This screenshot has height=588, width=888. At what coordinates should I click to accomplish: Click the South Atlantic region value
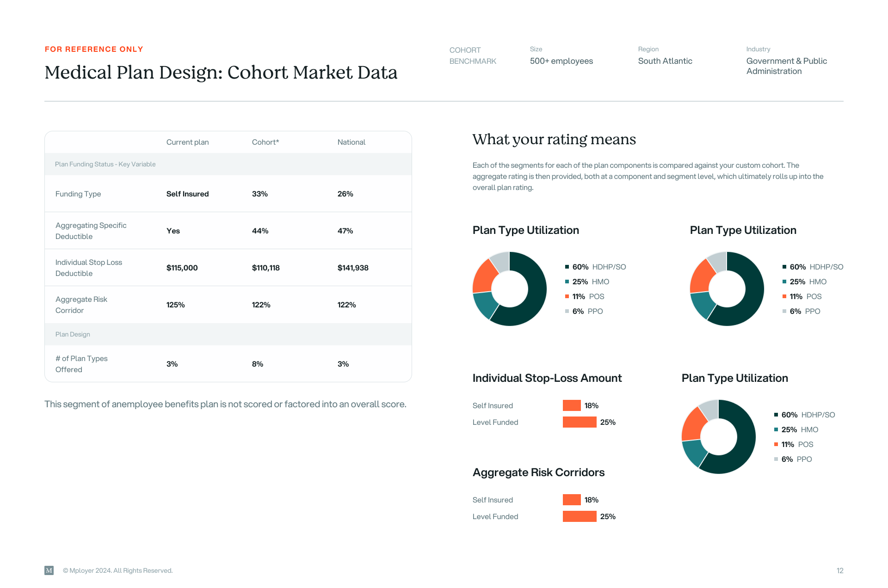click(x=665, y=61)
